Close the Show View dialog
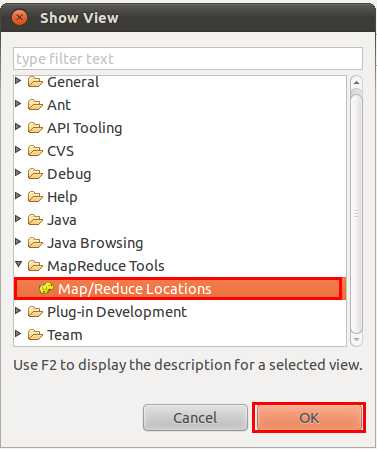This screenshot has height=449, width=377. 19,17
